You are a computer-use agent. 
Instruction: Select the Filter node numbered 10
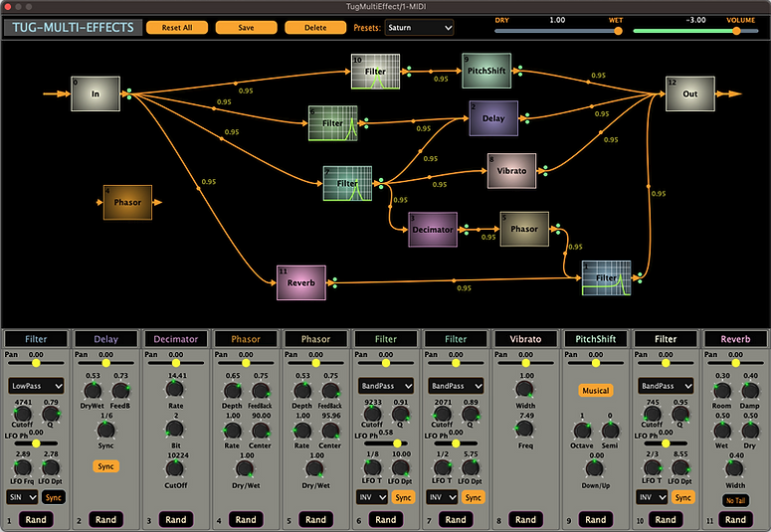pos(375,72)
